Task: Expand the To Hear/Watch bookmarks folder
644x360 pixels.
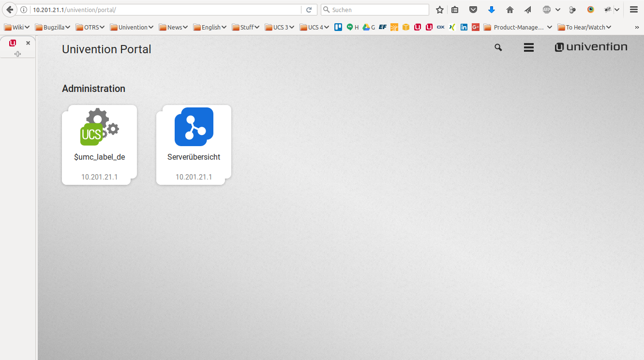Action: coord(584,28)
